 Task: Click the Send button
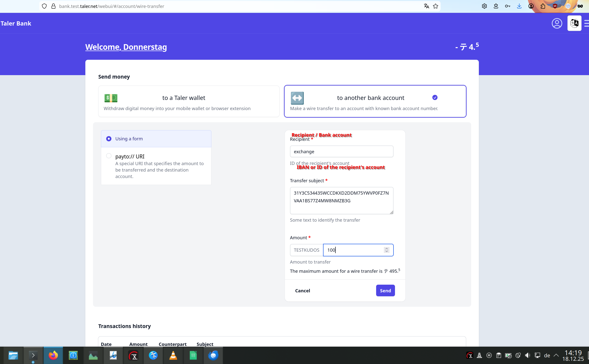[385, 290]
